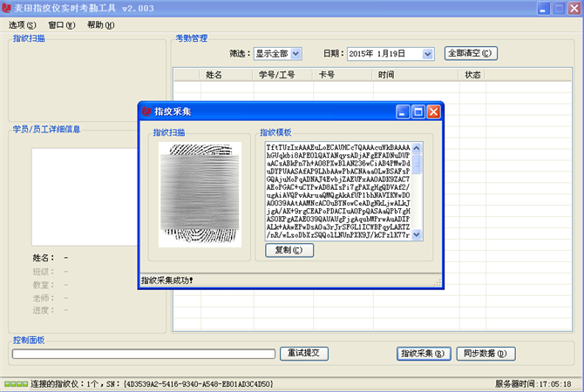The image size is (584, 392).
Task: Click the 指纹采集 dialog title bar icon
Action: [146, 112]
